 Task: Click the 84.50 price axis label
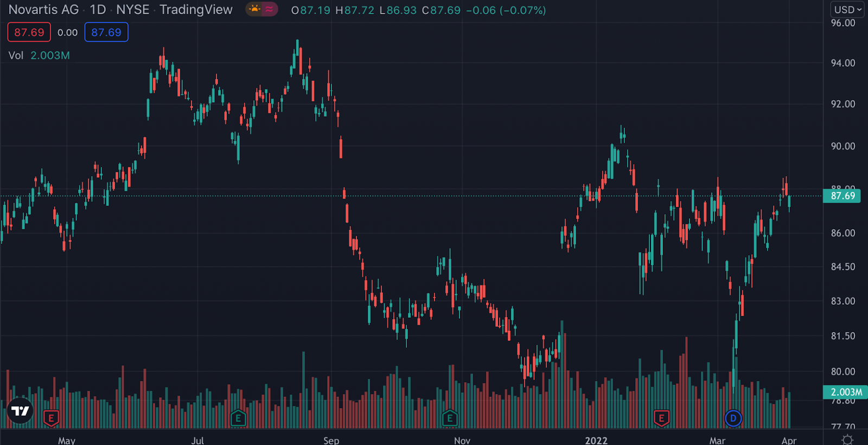tap(843, 266)
